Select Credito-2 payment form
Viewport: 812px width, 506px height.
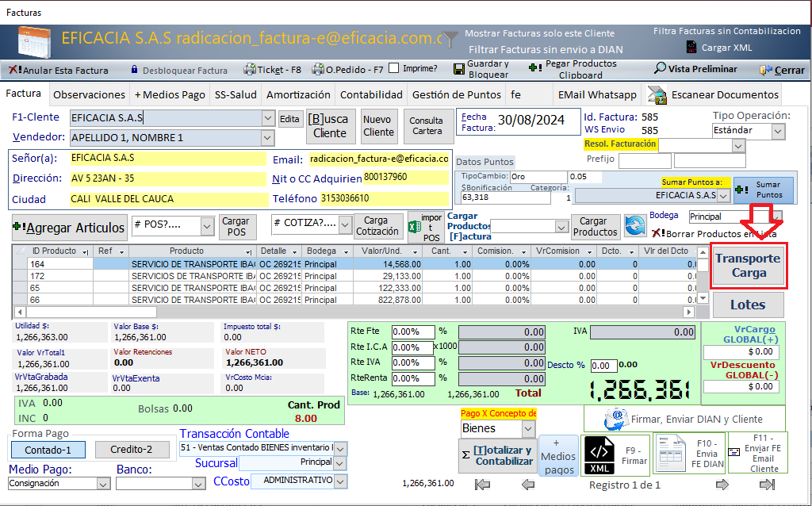132,450
